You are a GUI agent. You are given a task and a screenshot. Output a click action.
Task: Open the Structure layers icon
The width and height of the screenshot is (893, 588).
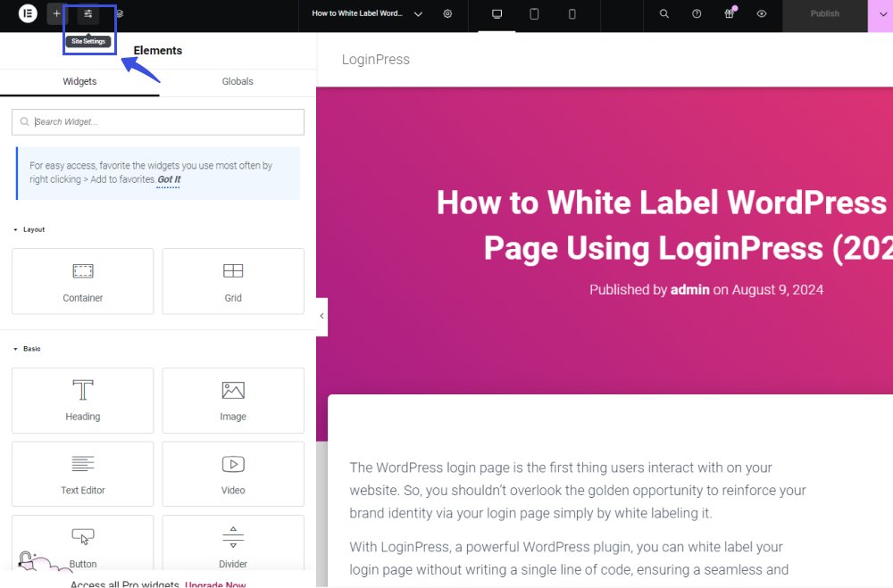point(120,13)
